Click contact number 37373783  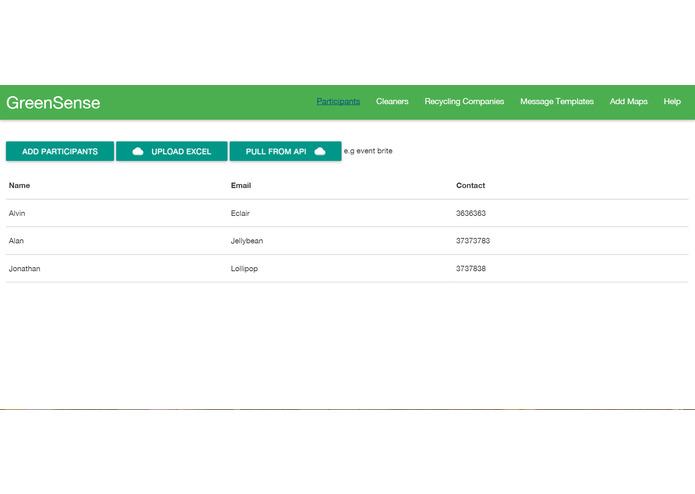pyautogui.click(x=473, y=241)
